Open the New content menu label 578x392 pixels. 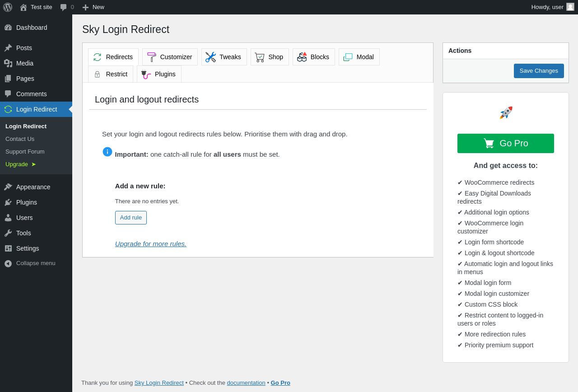coord(98,7)
